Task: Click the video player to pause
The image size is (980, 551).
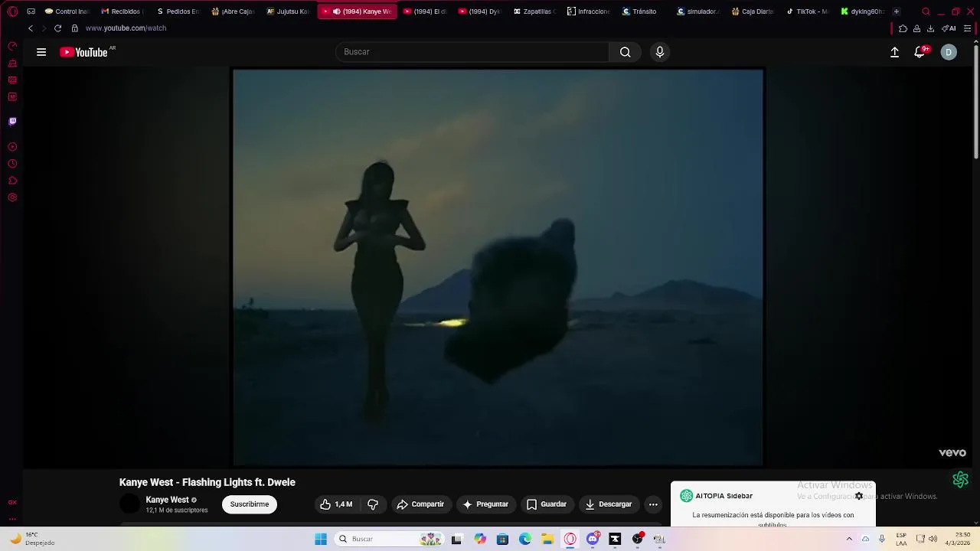Action: (498, 268)
